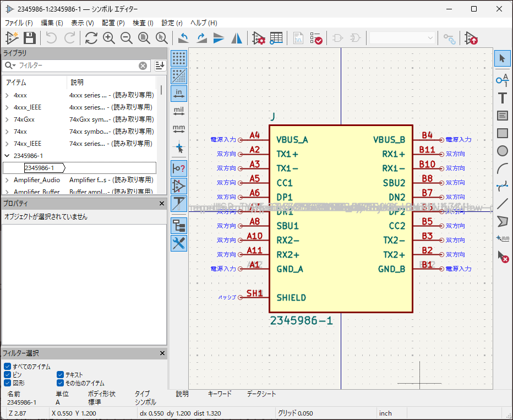Image resolution: width=513 pixels, height=420 pixels.
Task: Open the ファイル (F) menu
Action: tap(19, 23)
